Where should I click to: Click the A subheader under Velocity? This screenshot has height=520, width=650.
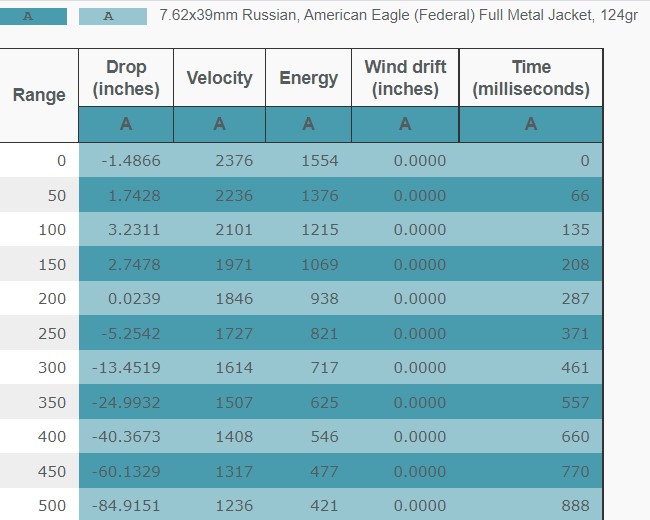tap(219, 124)
